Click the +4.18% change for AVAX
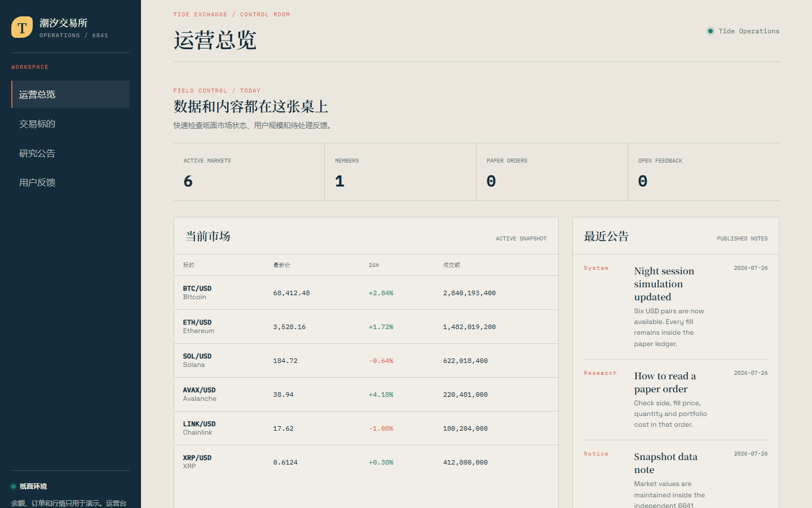This screenshot has width=812, height=508. 381,395
